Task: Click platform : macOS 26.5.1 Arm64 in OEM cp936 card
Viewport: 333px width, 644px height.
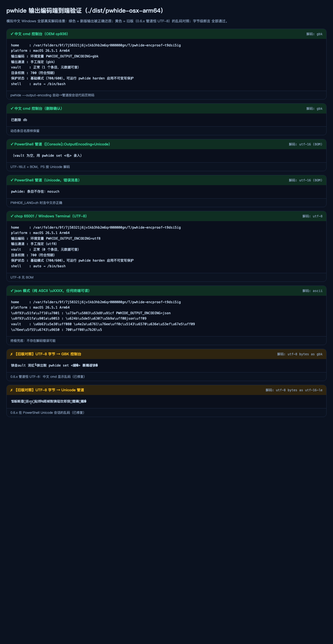Action: 40,50
